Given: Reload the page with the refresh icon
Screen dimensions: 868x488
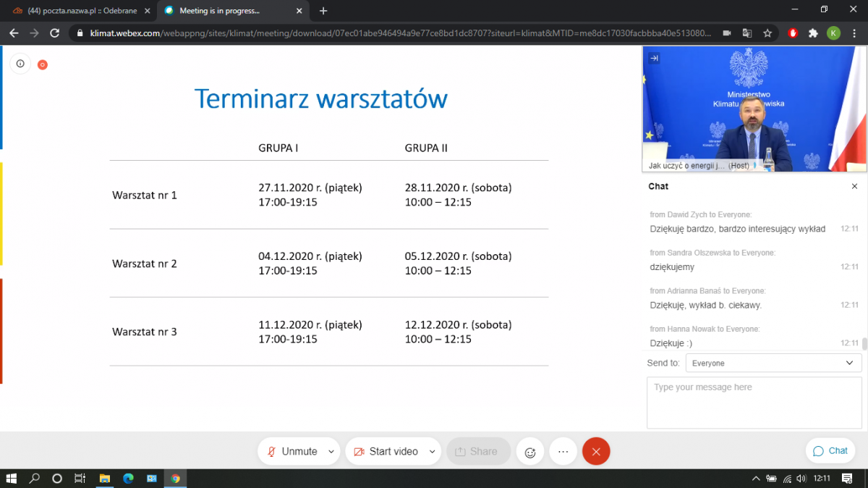Looking at the screenshot, I should click(x=54, y=33).
